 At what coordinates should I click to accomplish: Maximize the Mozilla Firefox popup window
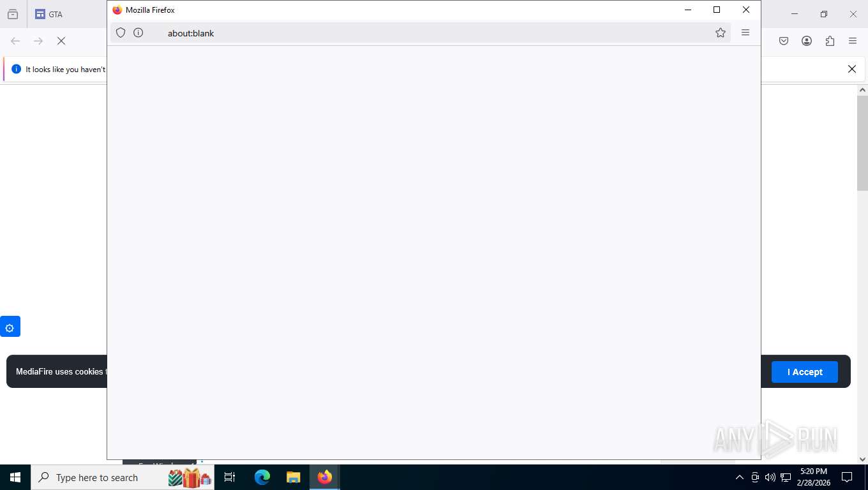coord(717,10)
